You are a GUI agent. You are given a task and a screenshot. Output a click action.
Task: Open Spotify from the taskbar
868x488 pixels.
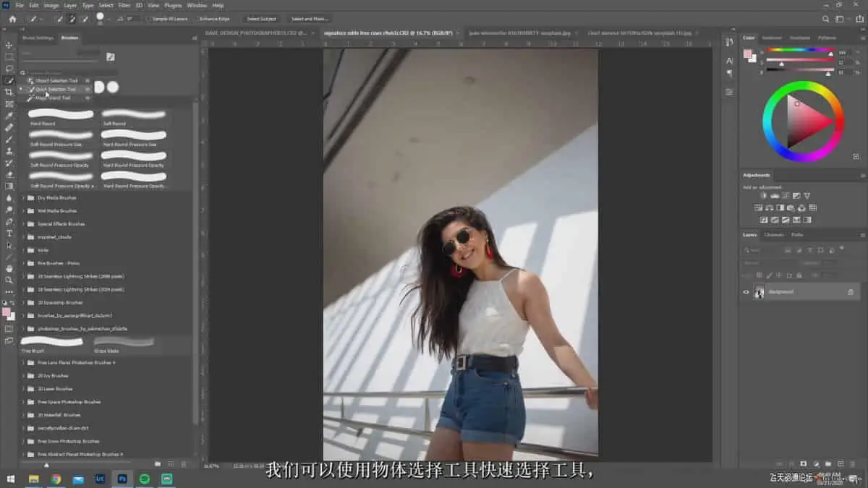coord(144,479)
